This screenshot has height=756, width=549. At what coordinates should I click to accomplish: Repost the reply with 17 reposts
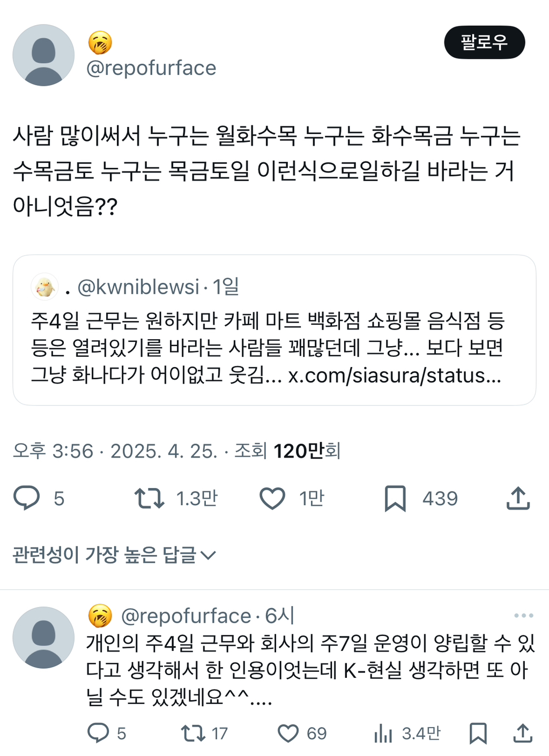pyautogui.click(x=192, y=733)
